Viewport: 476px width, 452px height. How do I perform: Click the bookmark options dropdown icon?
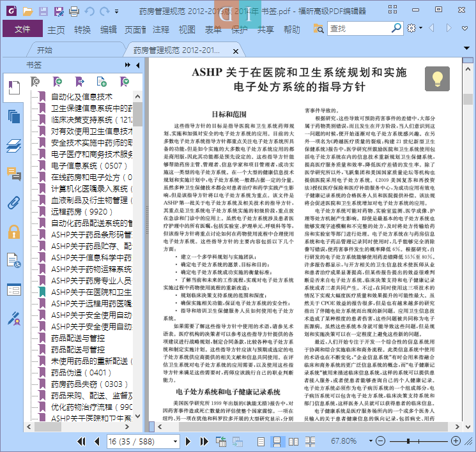click(124, 82)
